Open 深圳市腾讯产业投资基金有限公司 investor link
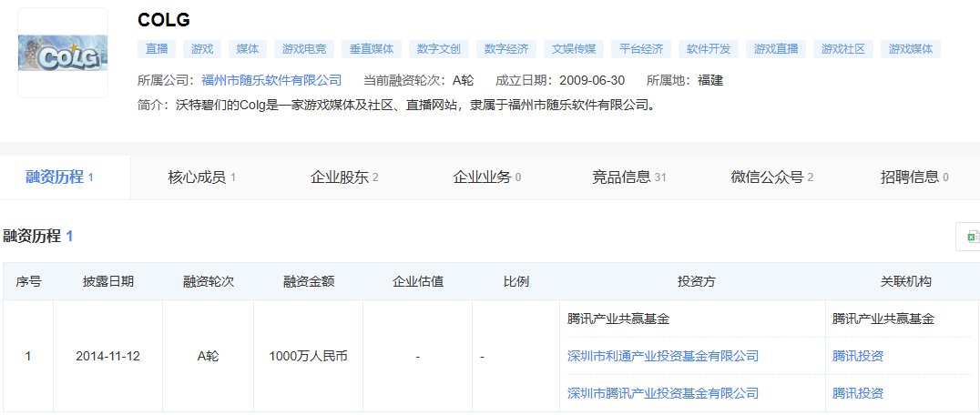The width and height of the screenshot is (980, 415). coord(663,393)
